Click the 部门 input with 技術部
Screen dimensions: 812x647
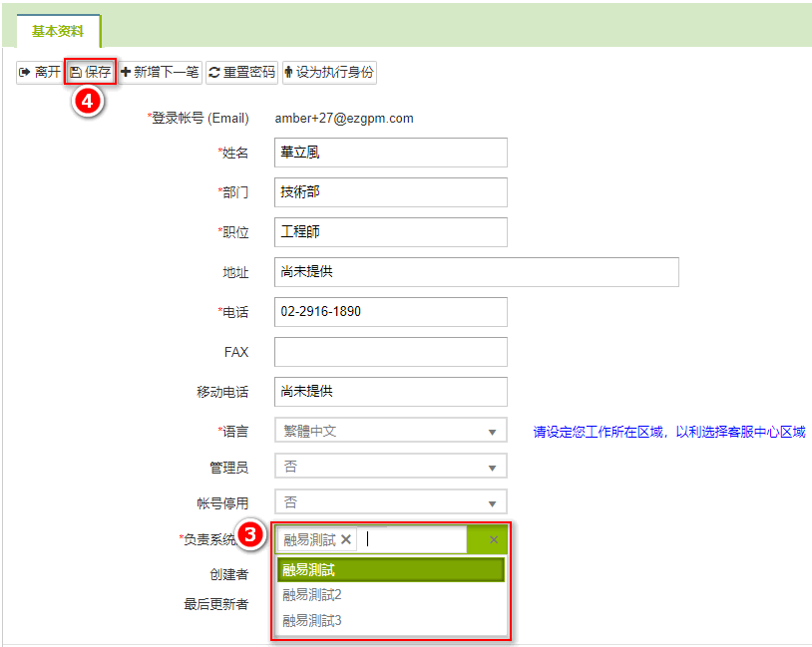[x=391, y=192]
